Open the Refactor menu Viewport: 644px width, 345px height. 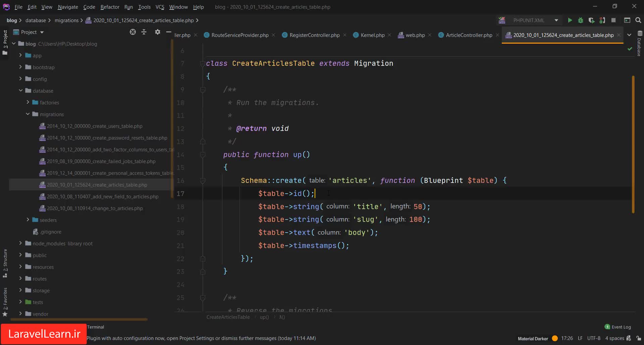click(110, 7)
